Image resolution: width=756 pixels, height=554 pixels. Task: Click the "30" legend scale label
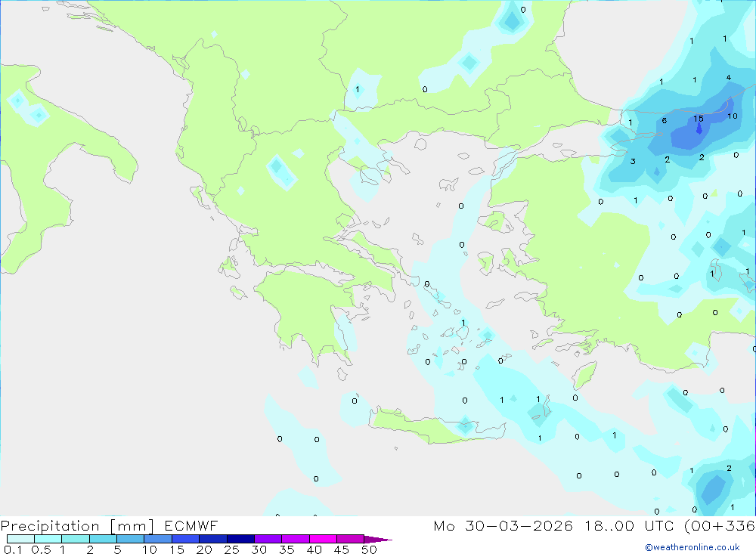259,549
